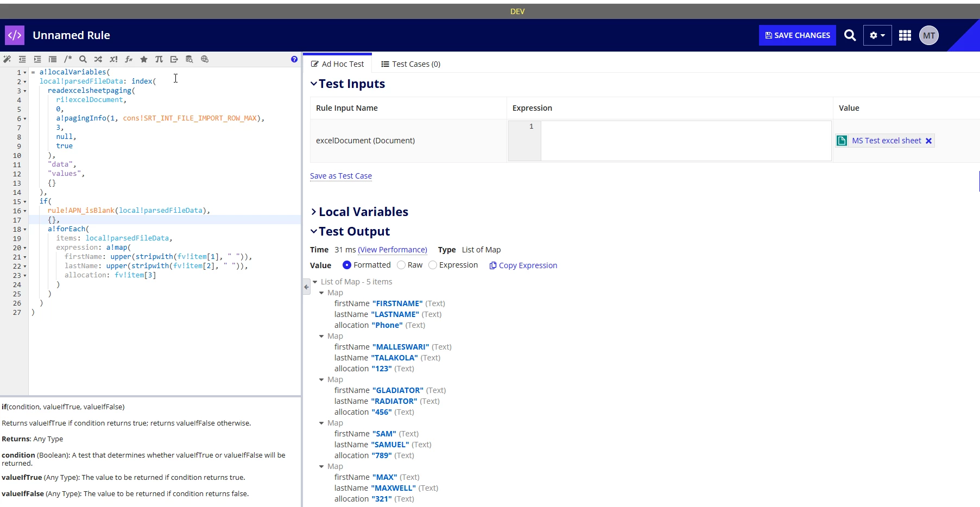980x507 pixels.
Task: Collapse the List of Map - 5 items node
Action: pos(315,282)
